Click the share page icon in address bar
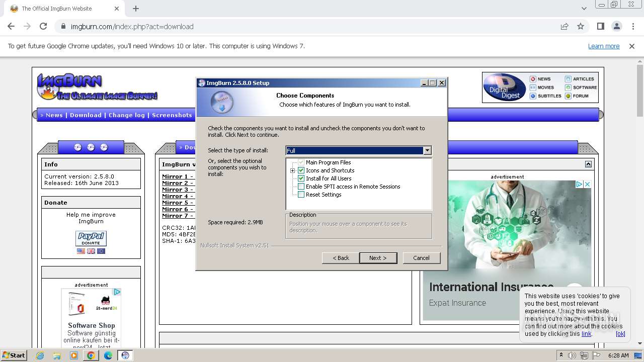The image size is (644, 362). [x=565, y=26]
